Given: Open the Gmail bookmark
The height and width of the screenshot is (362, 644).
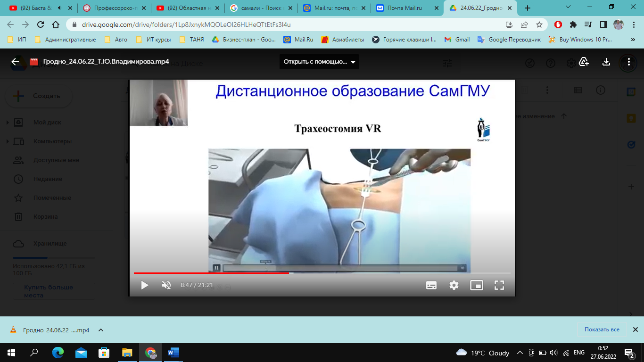Looking at the screenshot, I should coord(457,40).
